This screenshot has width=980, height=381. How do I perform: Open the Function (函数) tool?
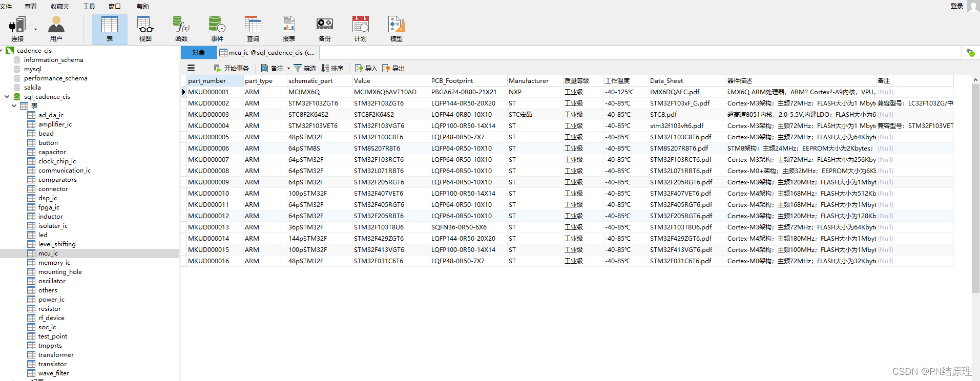coord(181,29)
